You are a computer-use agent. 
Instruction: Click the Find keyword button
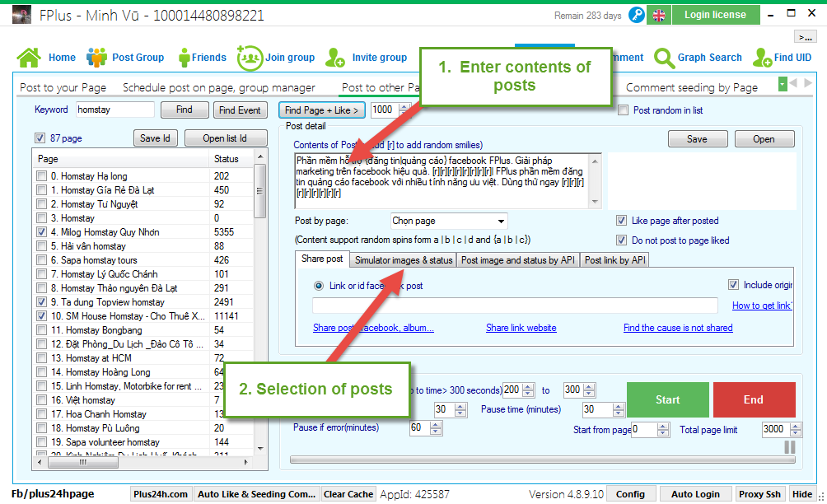pyautogui.click(x=184, y=110)
